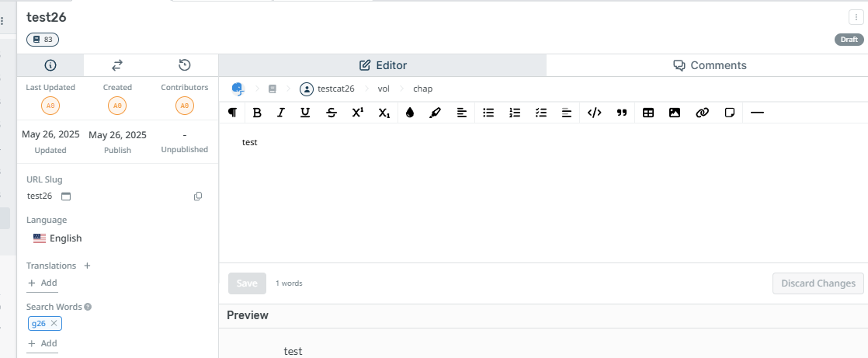868x358 pixels.
Task: Switch to the Comments tab
Action: (710, 65)
